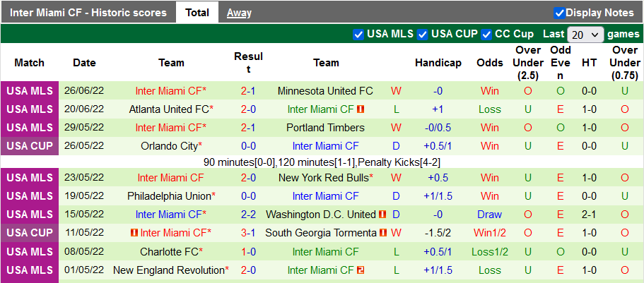Image resolution: width=644 pixels, height=283 pixels.
Task: Click red card icon next to South Georgia Tormenta
Action: [x=382, y=233]
